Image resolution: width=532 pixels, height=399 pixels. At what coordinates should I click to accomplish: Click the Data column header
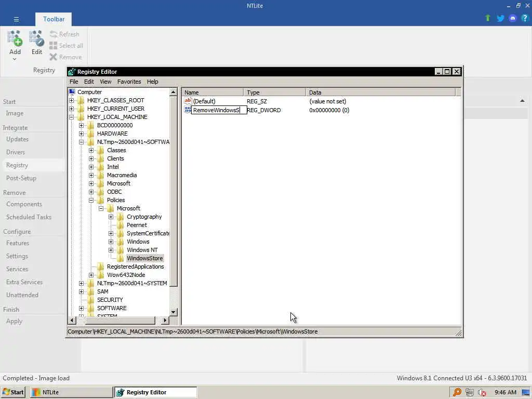(x=381, y=92)
